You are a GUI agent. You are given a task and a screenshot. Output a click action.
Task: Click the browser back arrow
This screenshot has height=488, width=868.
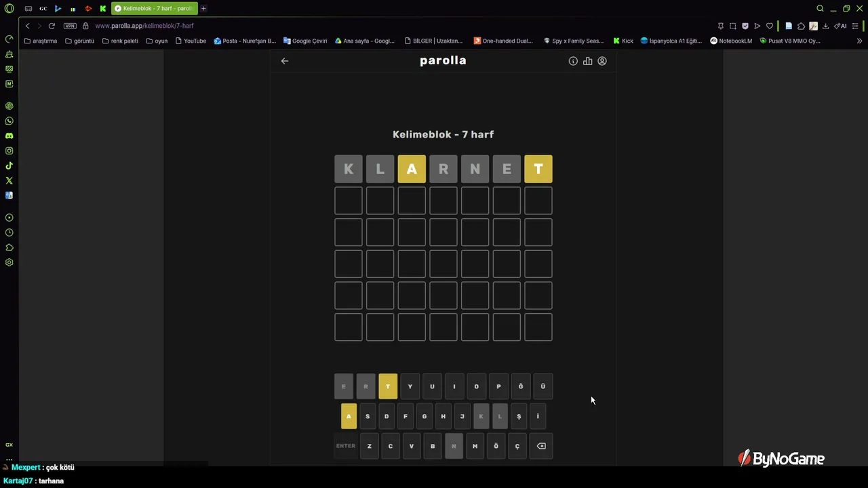point(27,26)
